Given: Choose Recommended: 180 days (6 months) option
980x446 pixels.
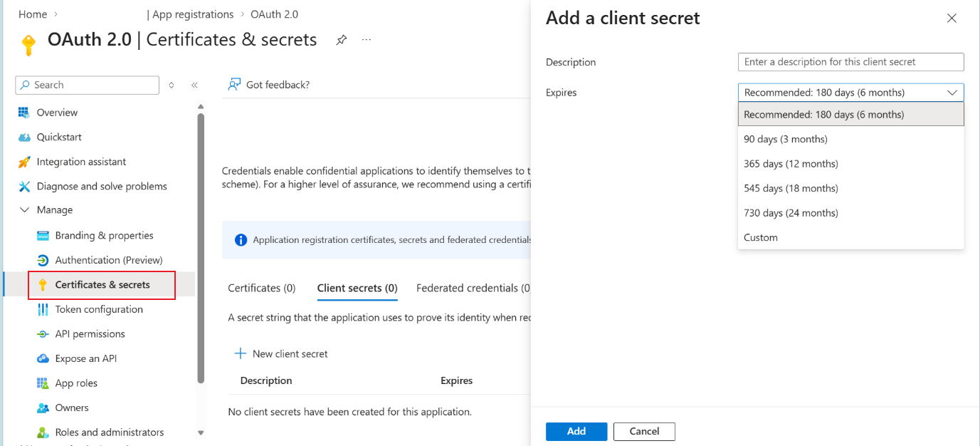Looking at the screenshot, I should pos(850,114).
